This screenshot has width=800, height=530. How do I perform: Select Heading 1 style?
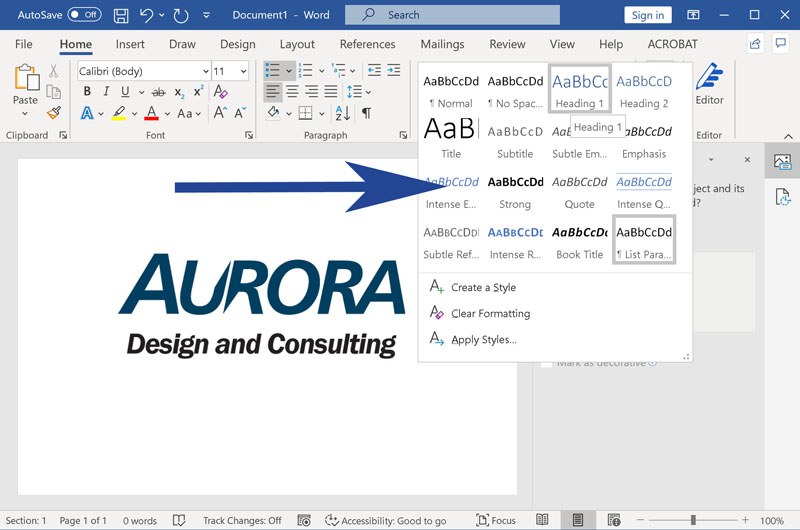pos(580,88)
